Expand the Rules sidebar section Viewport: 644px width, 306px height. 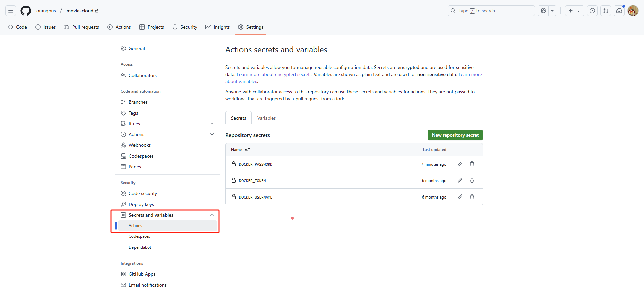pos(212,124)
